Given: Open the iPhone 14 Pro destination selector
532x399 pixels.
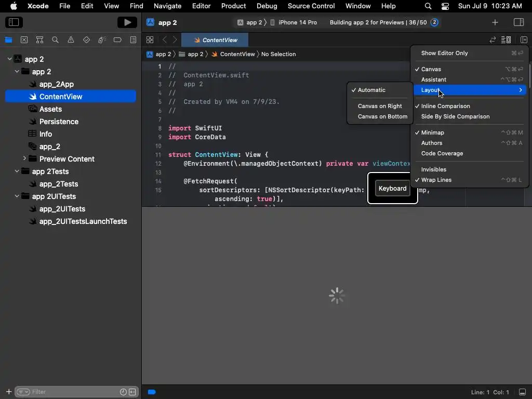Looking at the screenshot, I should [294, 22].
